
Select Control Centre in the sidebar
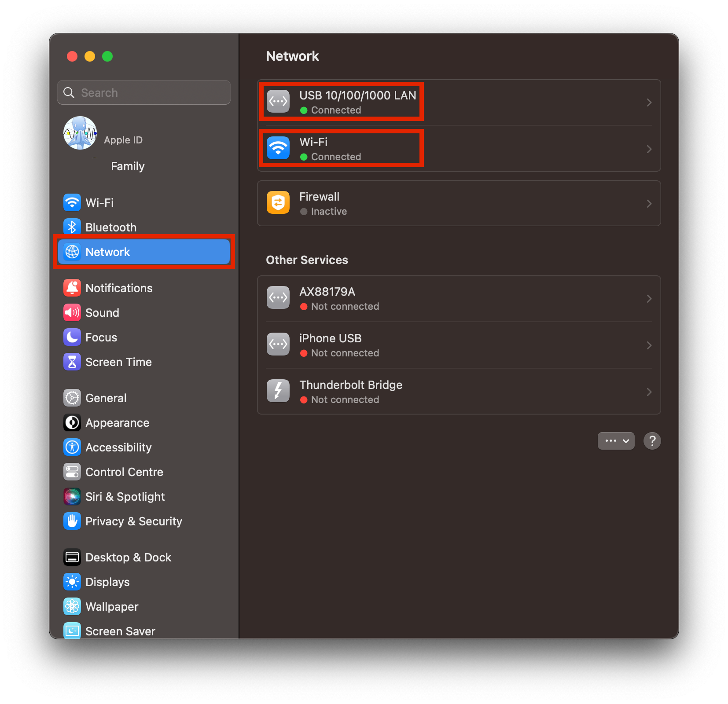[x=124, y=472]
